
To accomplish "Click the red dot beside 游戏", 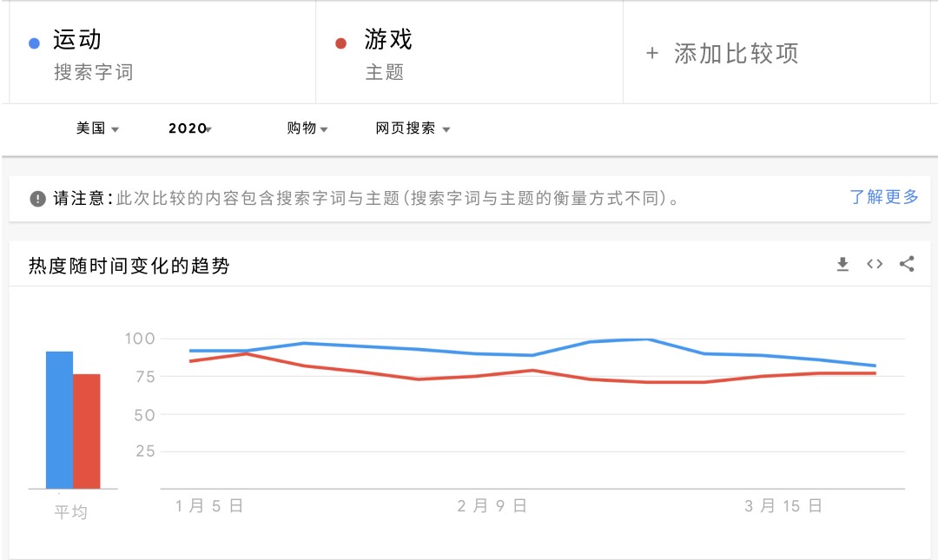I will pyautogui.click(x=341, y=43).
